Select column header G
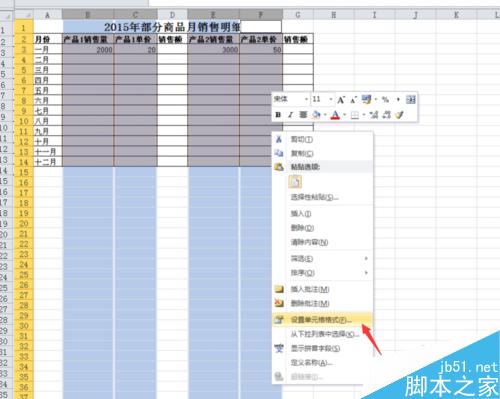 [x=298, y=15]
